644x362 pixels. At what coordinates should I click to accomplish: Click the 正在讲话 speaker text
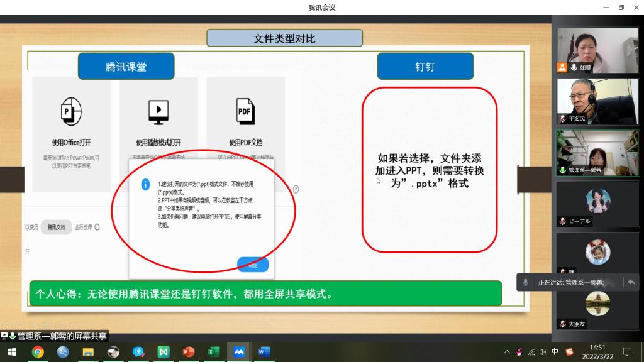click(x=571, y=282)
